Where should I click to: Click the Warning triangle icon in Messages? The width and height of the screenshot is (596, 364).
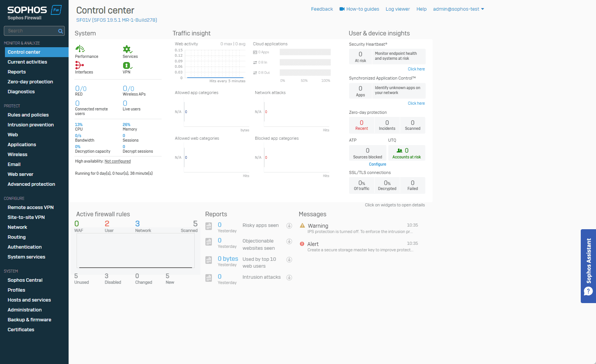coord(302,225)
